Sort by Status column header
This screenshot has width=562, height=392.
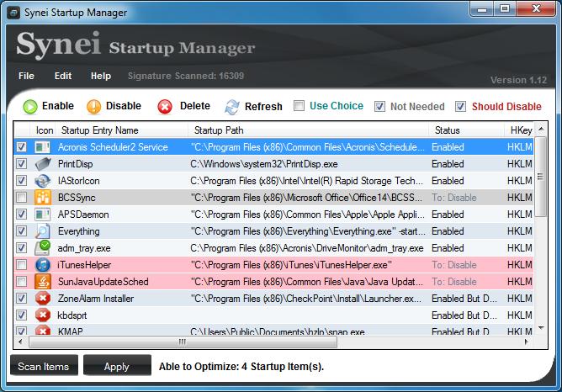[466, 130]
